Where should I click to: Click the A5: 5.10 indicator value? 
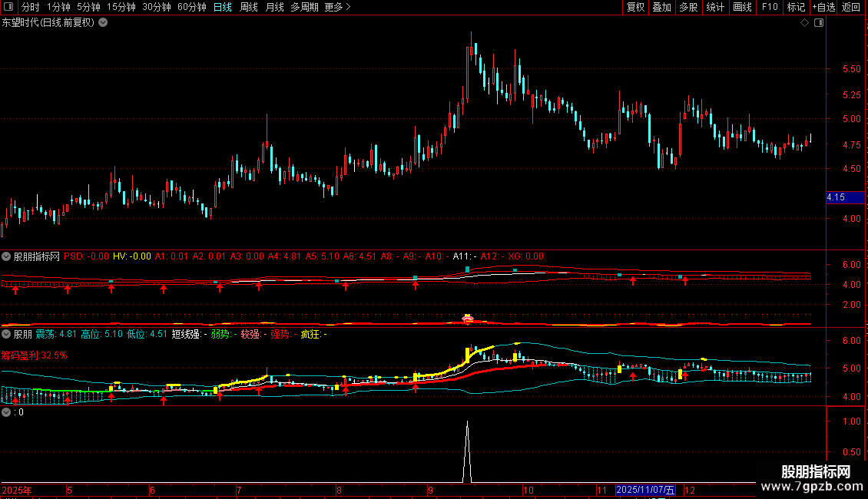point(322,256)
